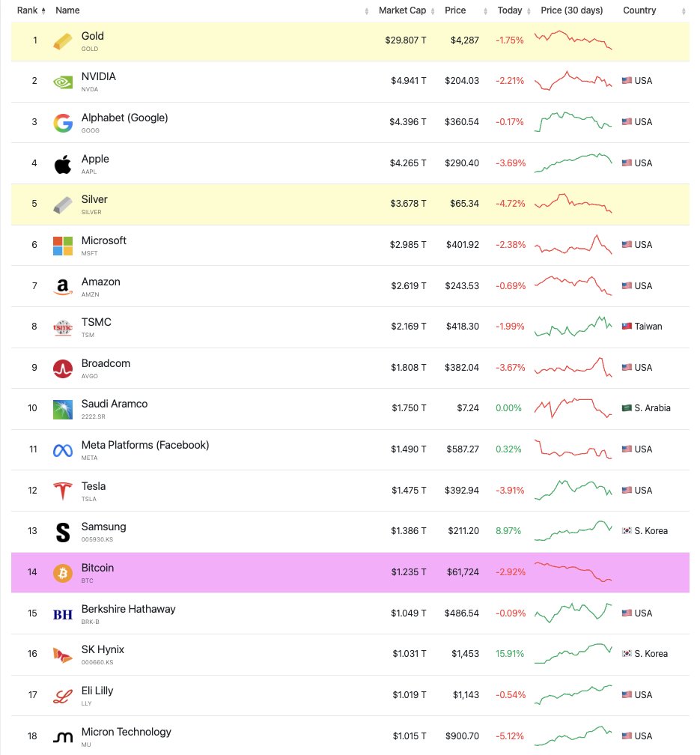
Task: Click Gold's 30-day price chart
Action: [x=573, y=40]
